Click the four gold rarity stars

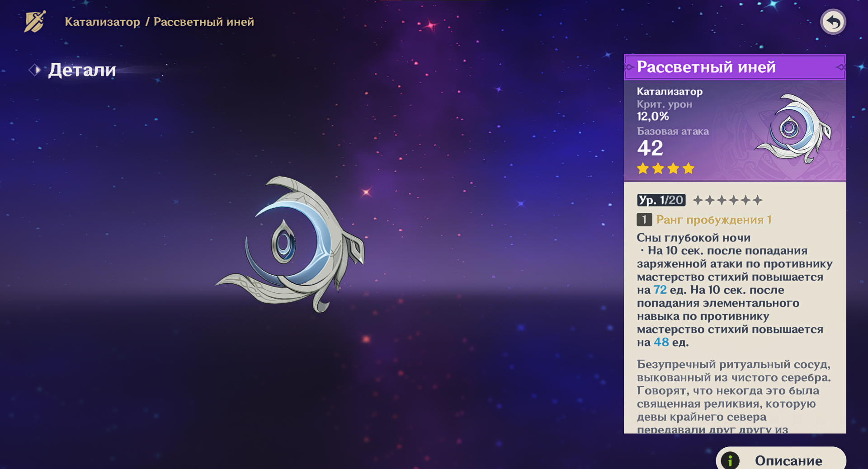pos(665,169)
